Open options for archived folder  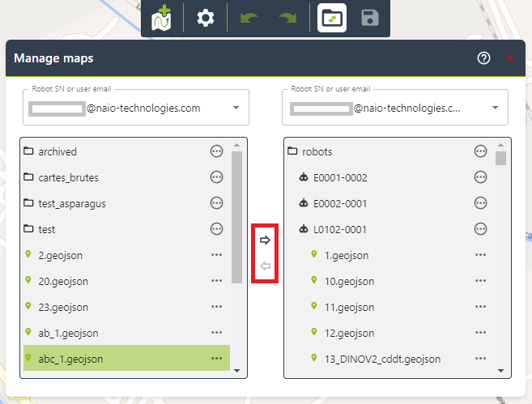(216, 151)
